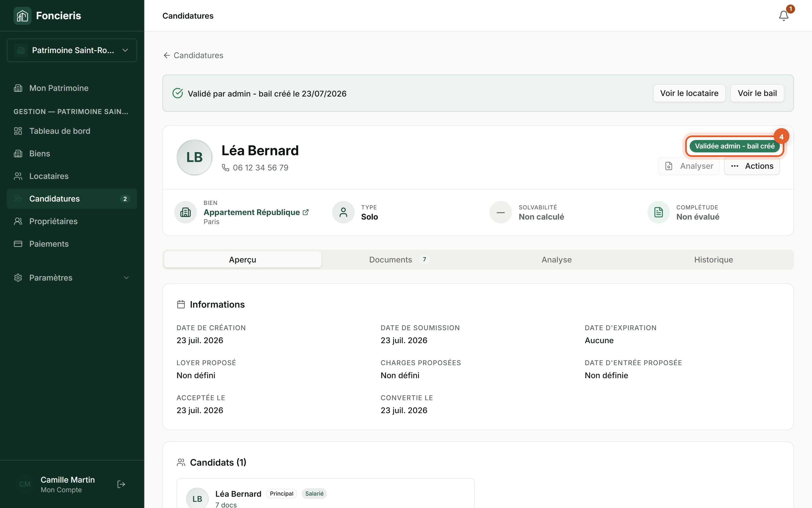Click the Locataires people icon
812x508 pixels.
point(18,176)
